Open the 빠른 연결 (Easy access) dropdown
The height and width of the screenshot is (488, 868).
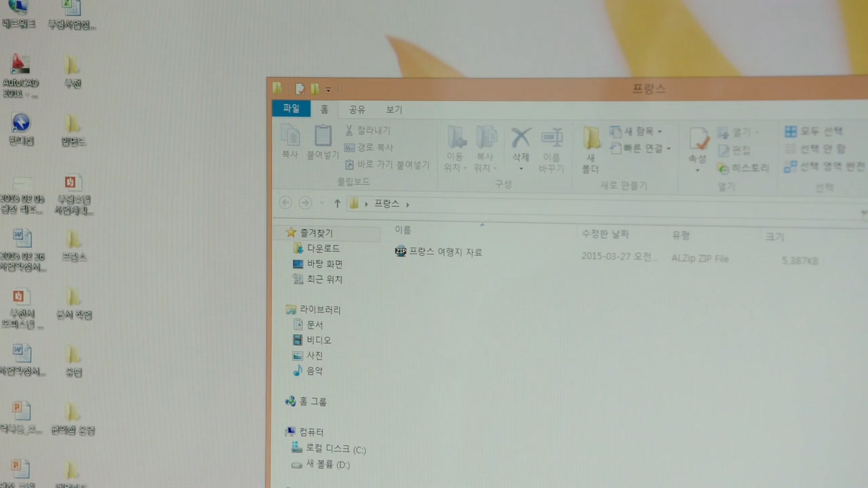pos(640,148)
